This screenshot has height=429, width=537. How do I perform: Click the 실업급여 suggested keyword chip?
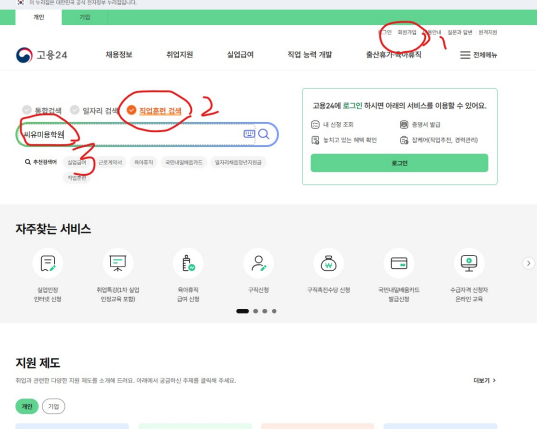click(77, 162)
